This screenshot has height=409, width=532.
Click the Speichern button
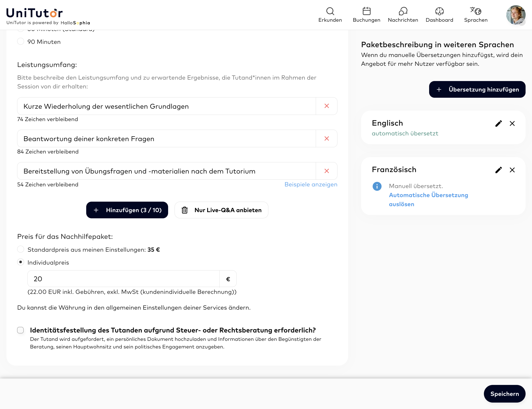point(505,394)
